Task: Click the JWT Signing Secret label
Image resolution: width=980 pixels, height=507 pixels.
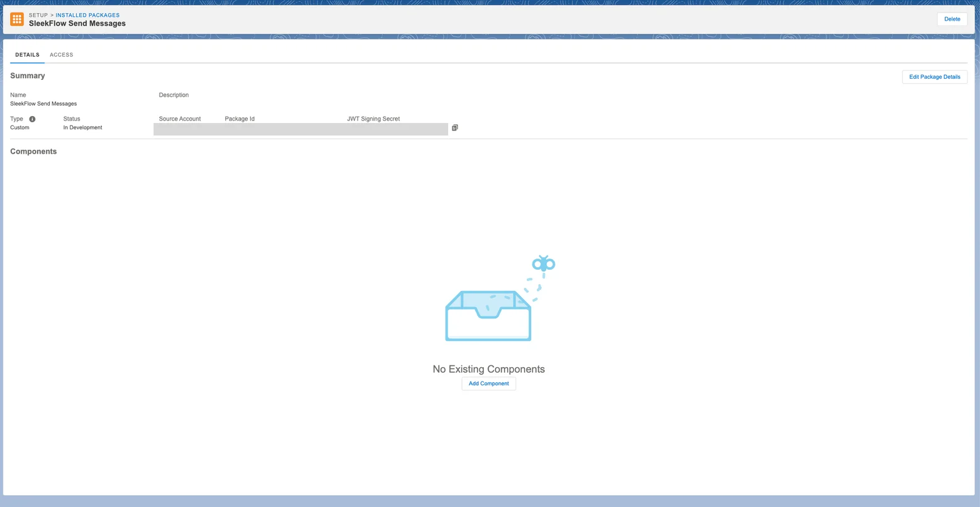Action: tap(373, 119)
